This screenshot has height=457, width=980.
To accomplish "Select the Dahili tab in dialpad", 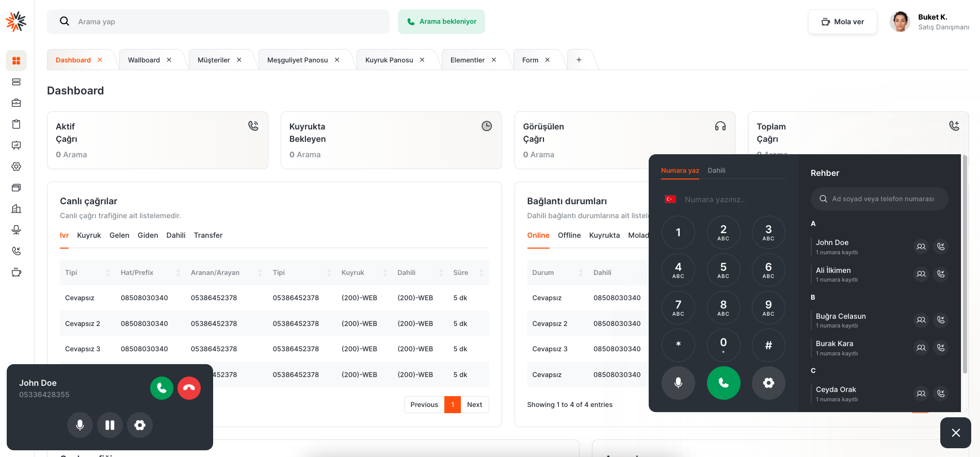I will [x=716, y=171].
